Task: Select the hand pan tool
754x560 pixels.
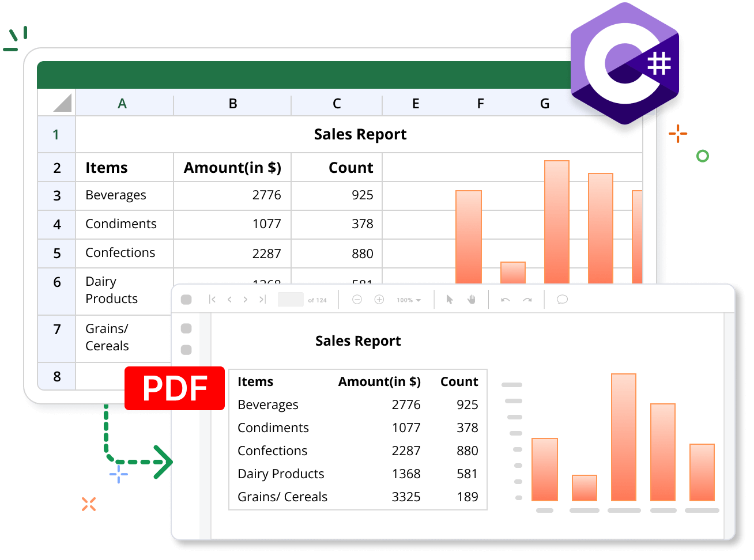Action: (x=472, y=299)
